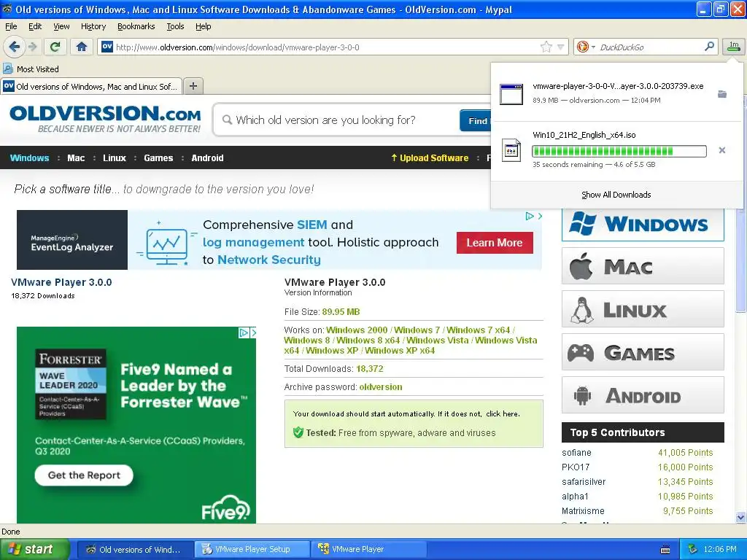Image resolution: width=747 pixels, height=560 pixels.
Task: Open a new tab with plus button
Action: point(193,86)
